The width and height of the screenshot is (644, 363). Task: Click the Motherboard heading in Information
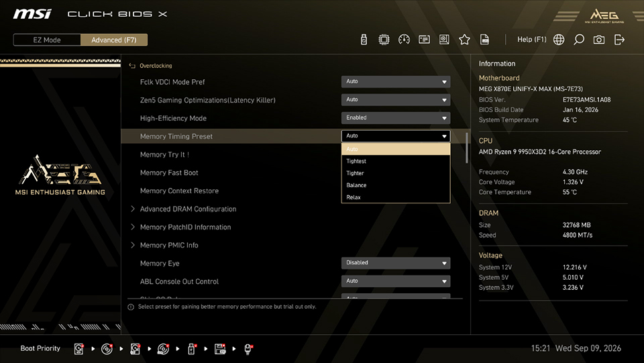(499, 78)
